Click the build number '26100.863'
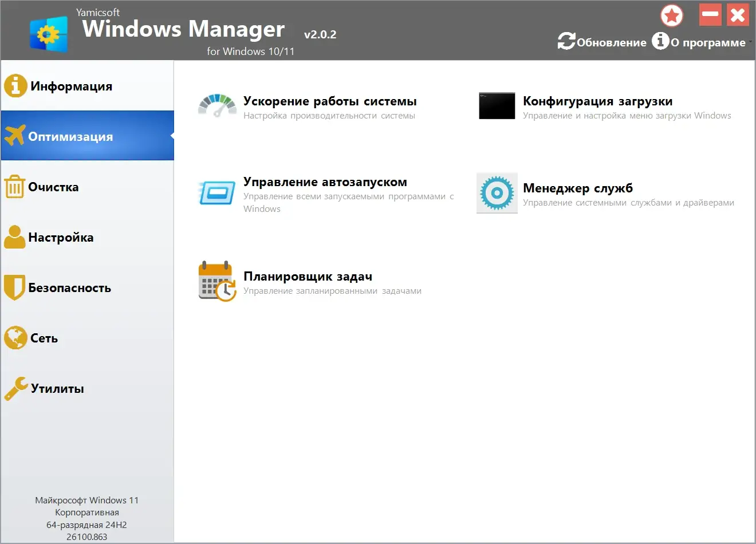This screenshot has height=544, width=756. pos(87,537)
